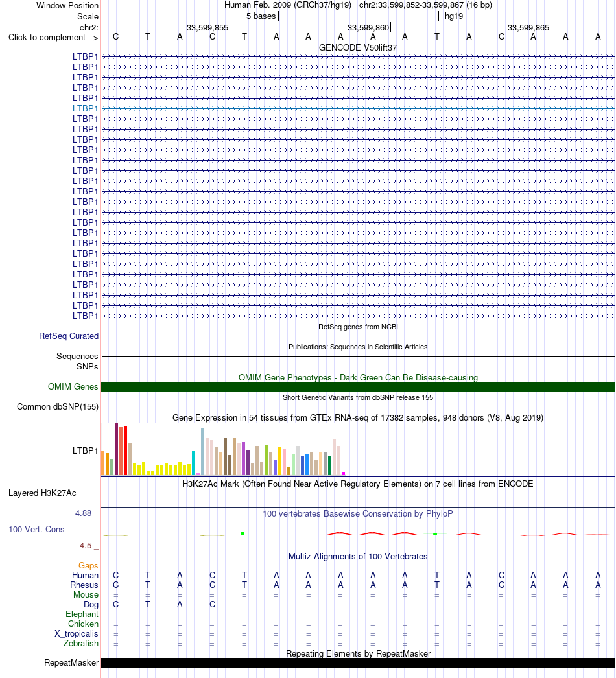Click the Elephant alignment row label
This screenshot has width=616, height=678.
pyautogui.click(x=82, y=614)
